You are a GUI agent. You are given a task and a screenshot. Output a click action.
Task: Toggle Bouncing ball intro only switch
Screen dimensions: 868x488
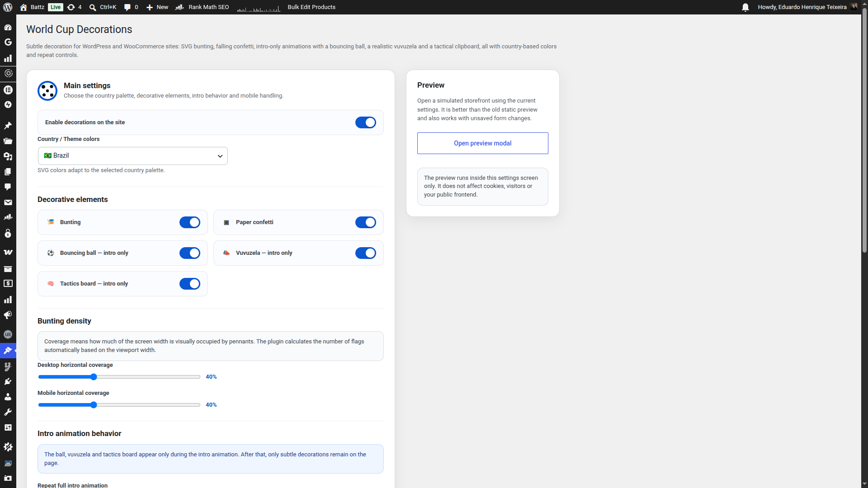189,253
